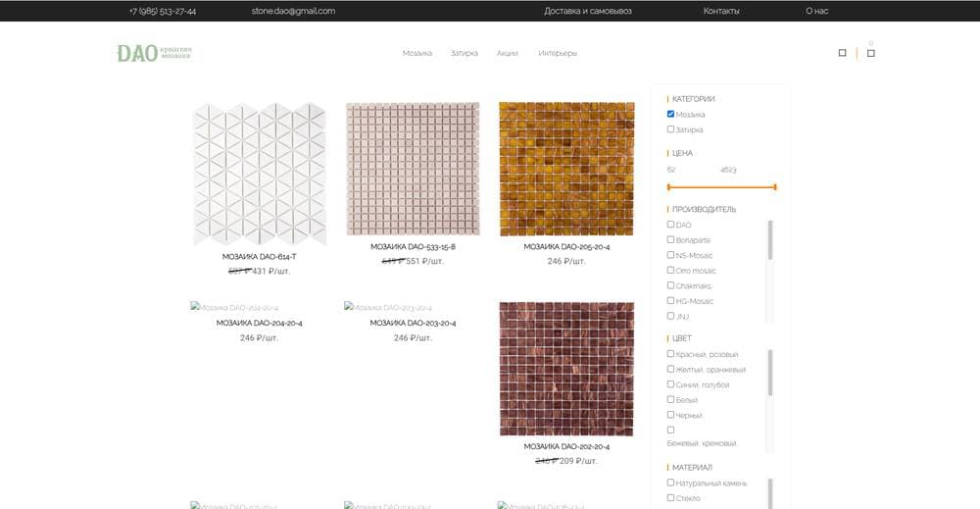Open the Интерьеры menu item
Screen dimensions: 980x509
pyautogui.click(x=558, y=53)
